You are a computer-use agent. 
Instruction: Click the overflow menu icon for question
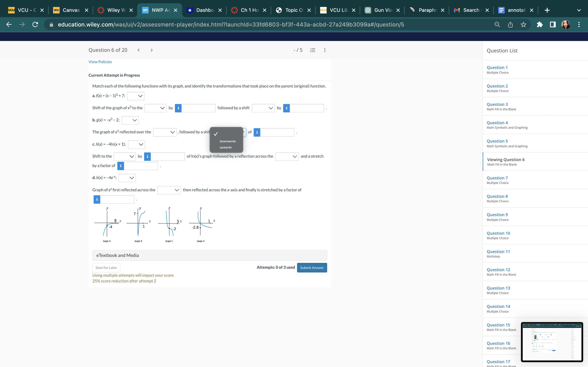click(x=324, y=50)
